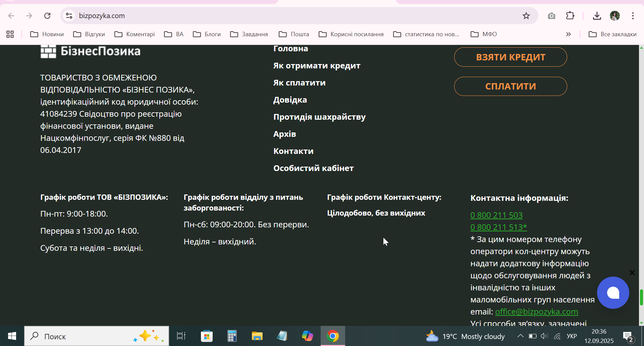The image size is (644, 346).
Task: Open the blue chat widget bubble
Action: click(x=613, y=293)
